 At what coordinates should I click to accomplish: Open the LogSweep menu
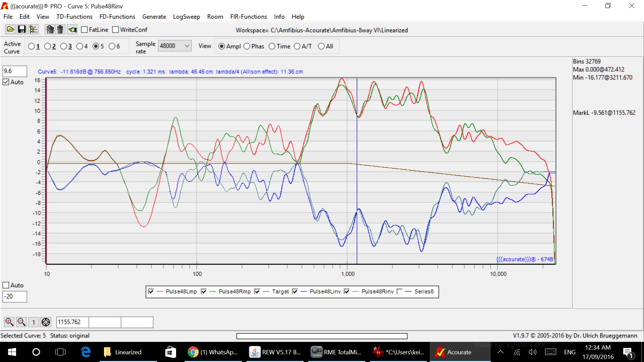(186, 17)
